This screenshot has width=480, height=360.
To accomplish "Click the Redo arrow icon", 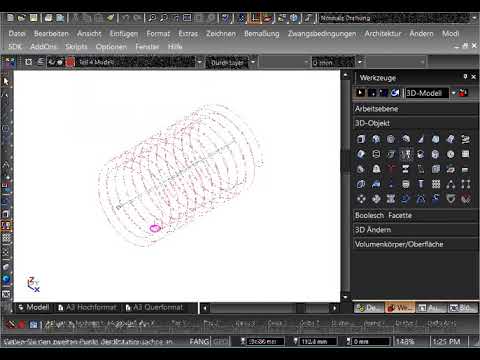I will [137, 18].
